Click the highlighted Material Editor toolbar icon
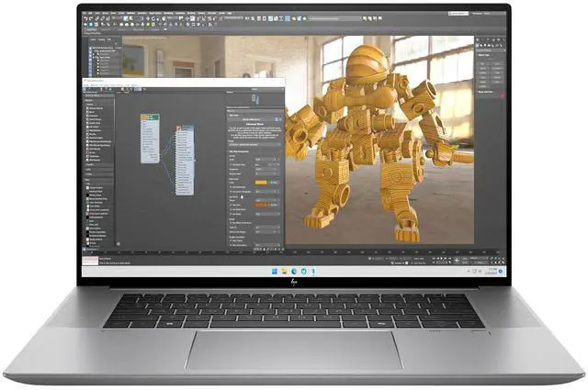 click(288, 18)
